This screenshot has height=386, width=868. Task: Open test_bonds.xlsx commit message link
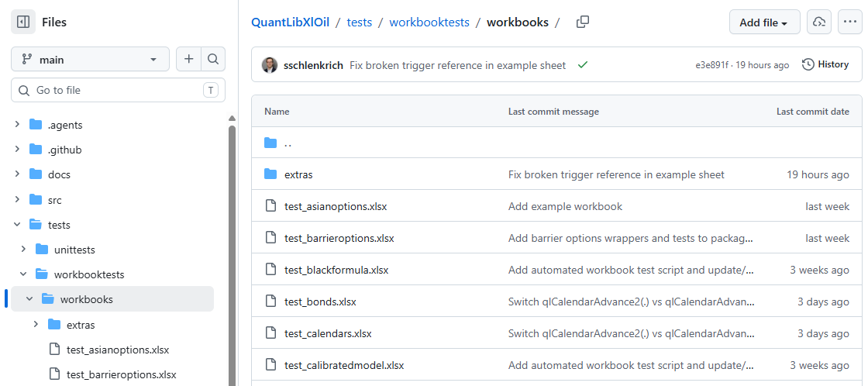[x=631, y=302]
